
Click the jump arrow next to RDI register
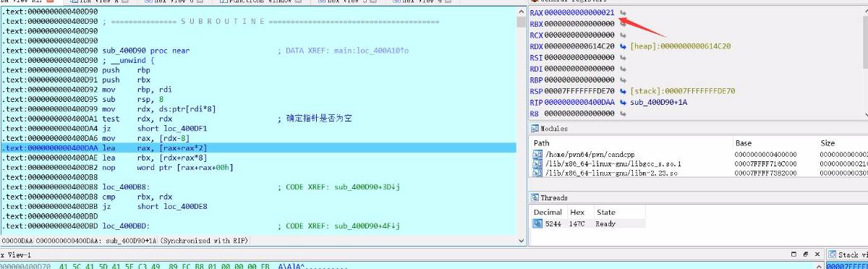(622, 68)
